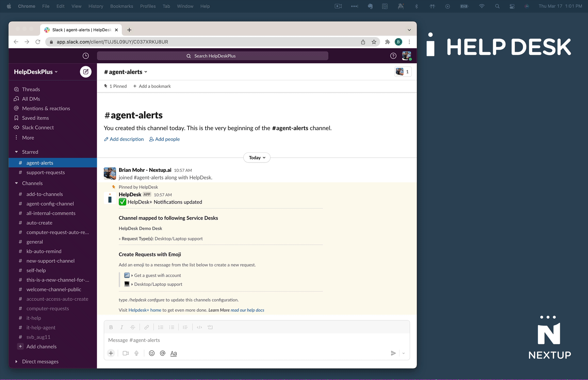Open user profile avatar in Slack top bar
This screenshot has width=588, height=380.
point(407,56)
